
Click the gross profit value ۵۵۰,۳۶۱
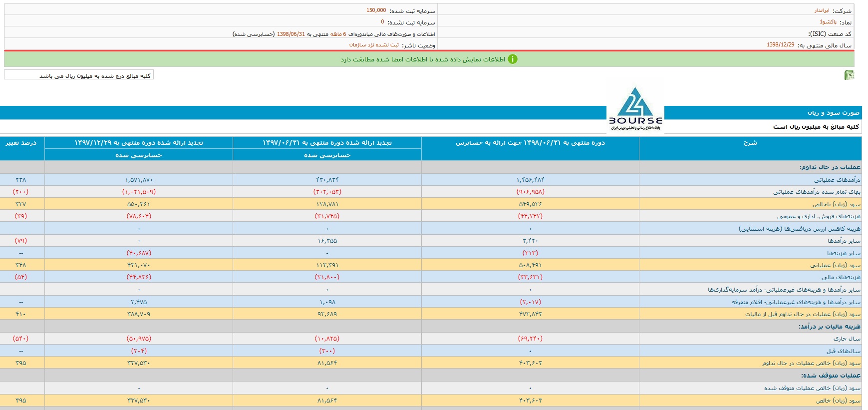point(139,204)
